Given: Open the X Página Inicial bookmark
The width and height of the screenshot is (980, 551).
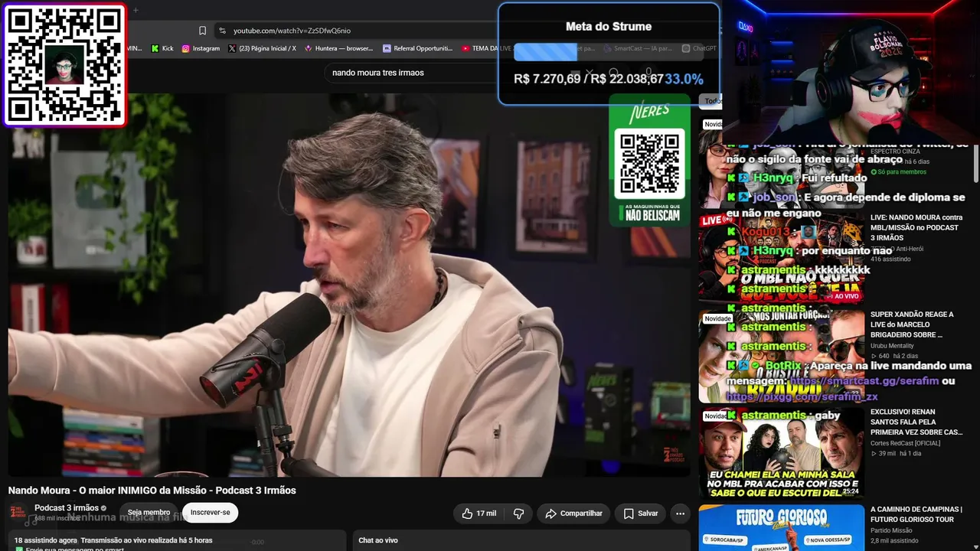Looking at the screenshot, I should [262, 48].
